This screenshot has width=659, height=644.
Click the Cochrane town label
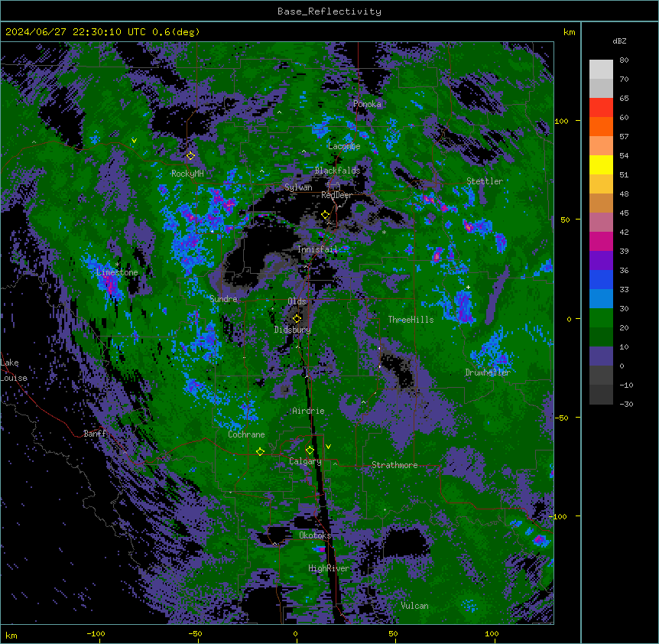(246, 434)
